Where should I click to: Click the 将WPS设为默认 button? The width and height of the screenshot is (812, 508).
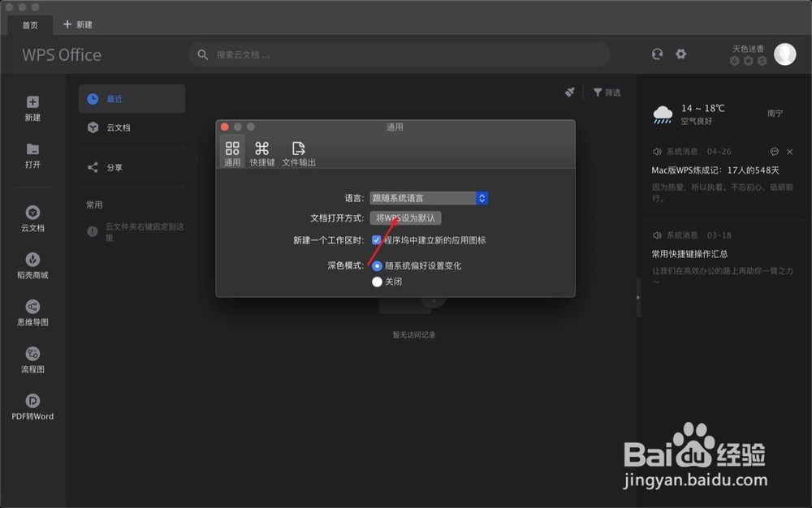[405, 218]
